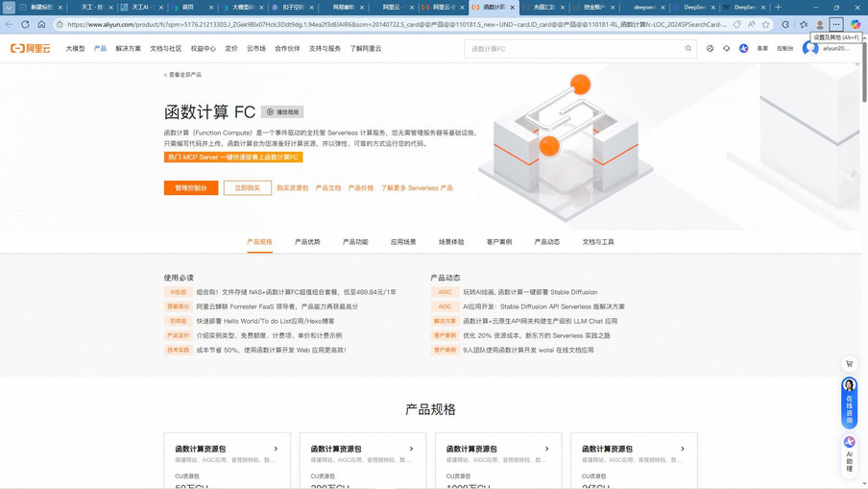Open the shopping cart floating icon
The image size is (868, 489).
coord(849,364)
